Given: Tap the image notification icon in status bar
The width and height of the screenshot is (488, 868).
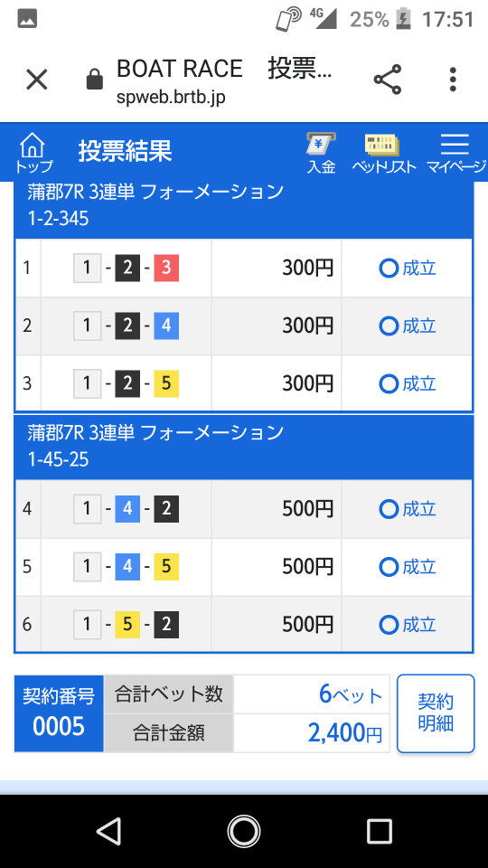Looking at the screenshot, I should [27, 19].
